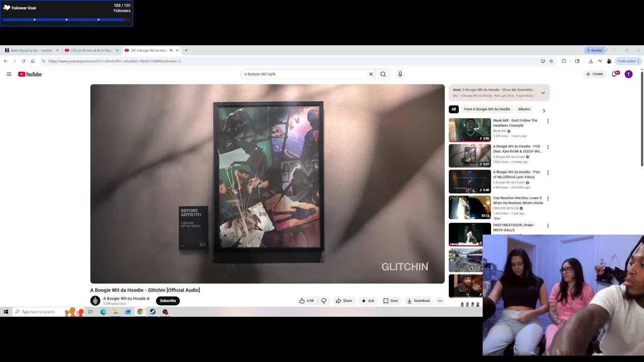The width and height of the screenshot is (644, 362).
Task: Click the video player area
Action: point(267,184)
